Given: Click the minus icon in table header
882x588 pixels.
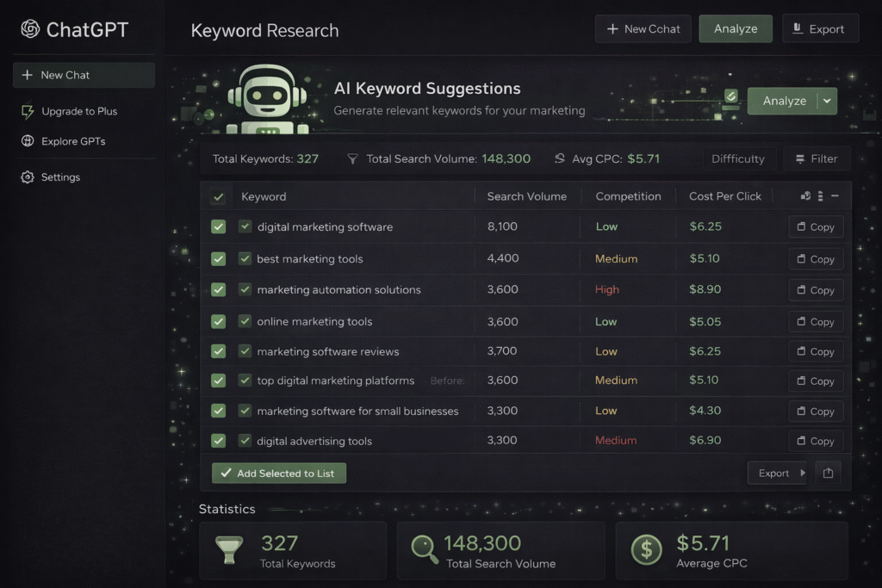Looking at the screenshot, I should 835,196.
